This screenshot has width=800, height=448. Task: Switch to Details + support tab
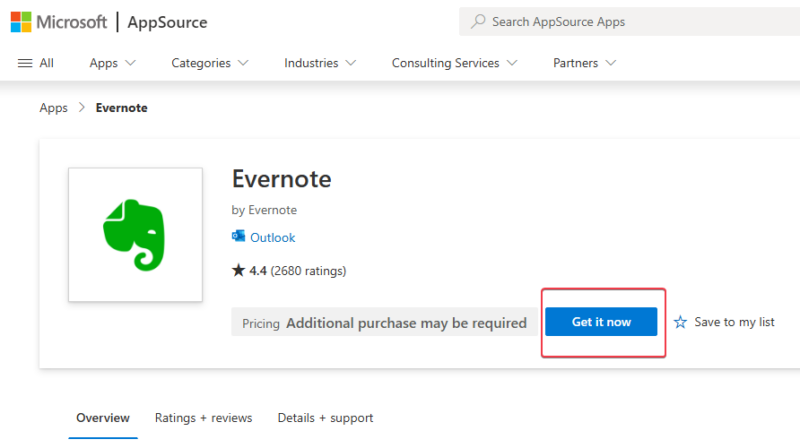(x=326, y=418)
